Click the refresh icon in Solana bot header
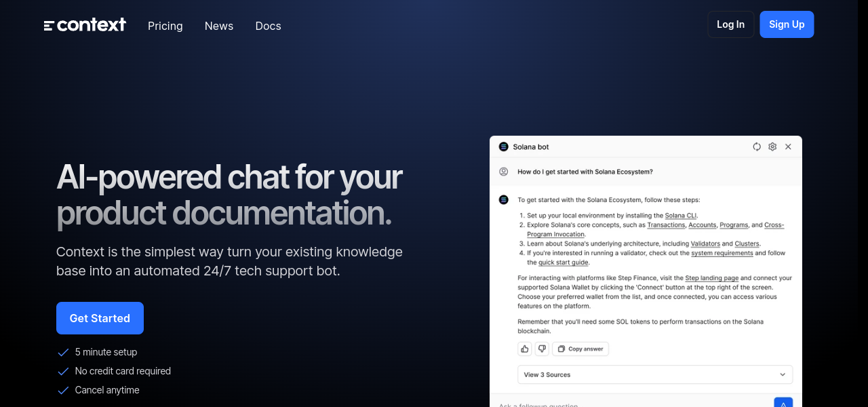 (757, 147)
